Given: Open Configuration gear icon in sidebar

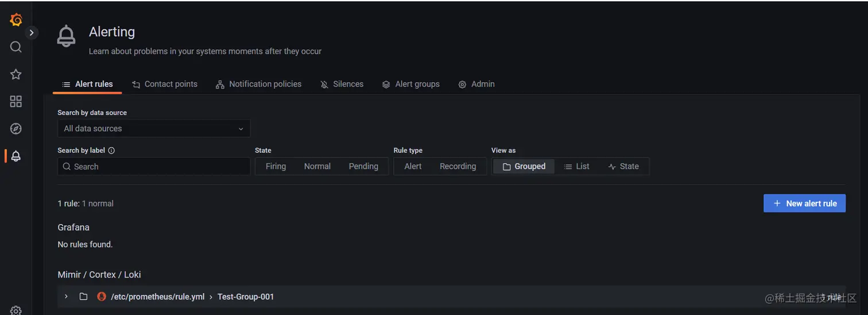Looking at the screenshot, I should click(x=16, y=310).
